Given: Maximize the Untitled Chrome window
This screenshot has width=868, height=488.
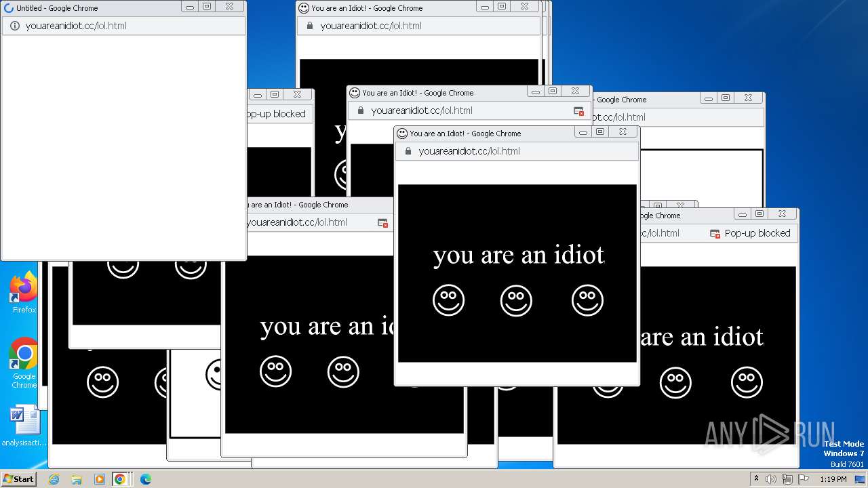Looking at the screenshot, I should (207, 6).
